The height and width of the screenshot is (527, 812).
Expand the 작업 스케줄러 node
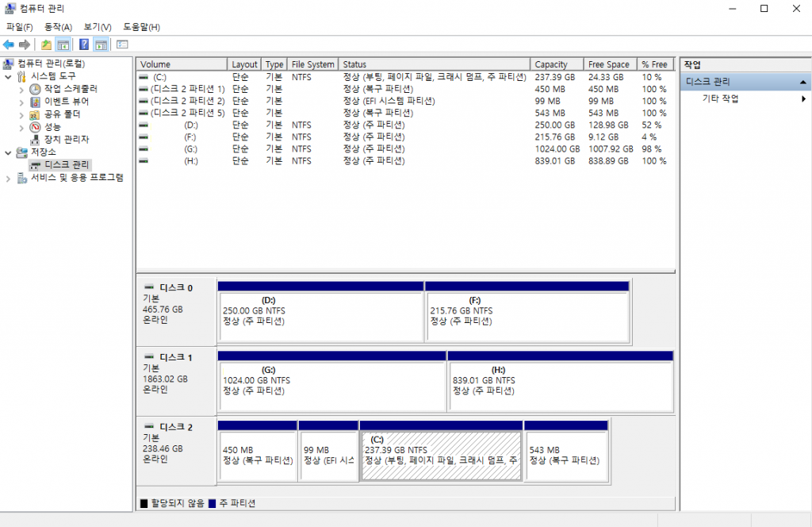(x=21, y=90)
